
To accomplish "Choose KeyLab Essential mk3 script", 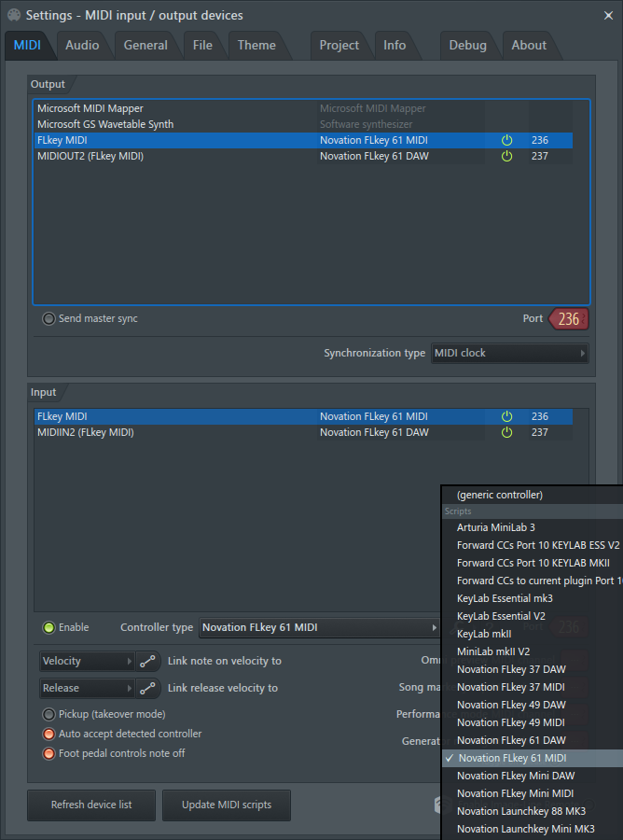I will 533,598.
